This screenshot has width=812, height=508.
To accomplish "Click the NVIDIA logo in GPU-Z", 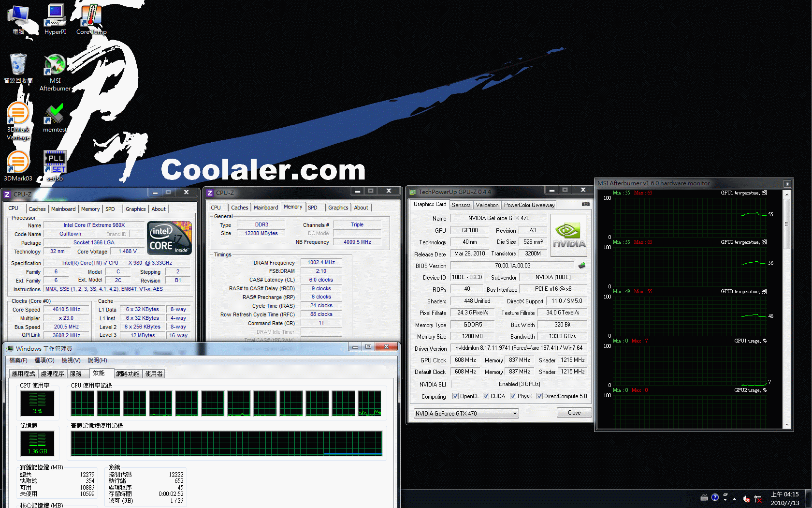I will coord(569,235).
